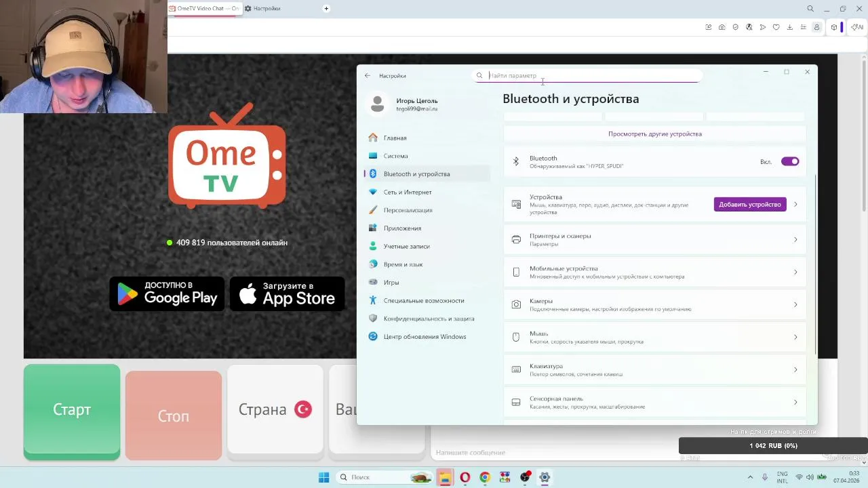Click the browser heart bookmark icon

[x=776, y=27]
